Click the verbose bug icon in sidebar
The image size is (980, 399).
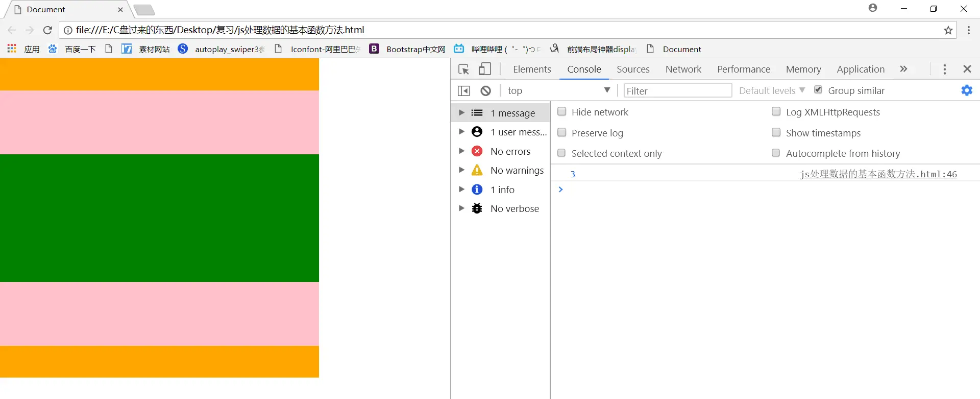tap(477, 208)
